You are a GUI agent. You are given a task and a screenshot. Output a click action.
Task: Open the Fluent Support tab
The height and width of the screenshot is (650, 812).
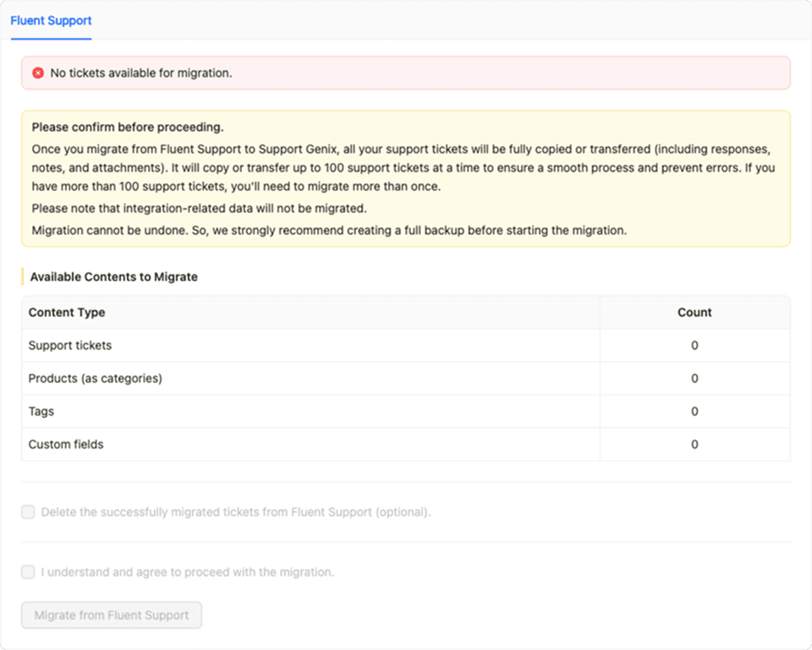(51, 20)
